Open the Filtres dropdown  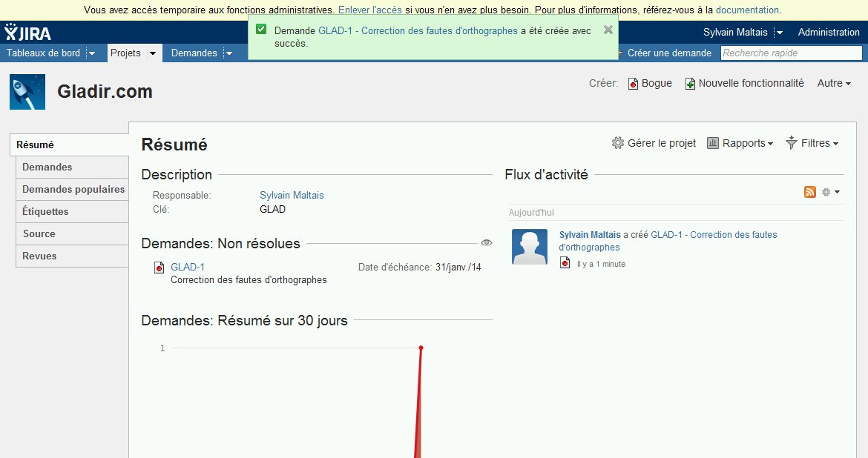[819, 143]
